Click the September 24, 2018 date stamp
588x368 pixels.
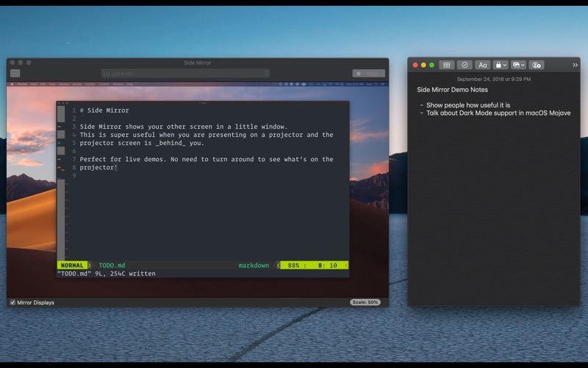[x=493, y=79]
